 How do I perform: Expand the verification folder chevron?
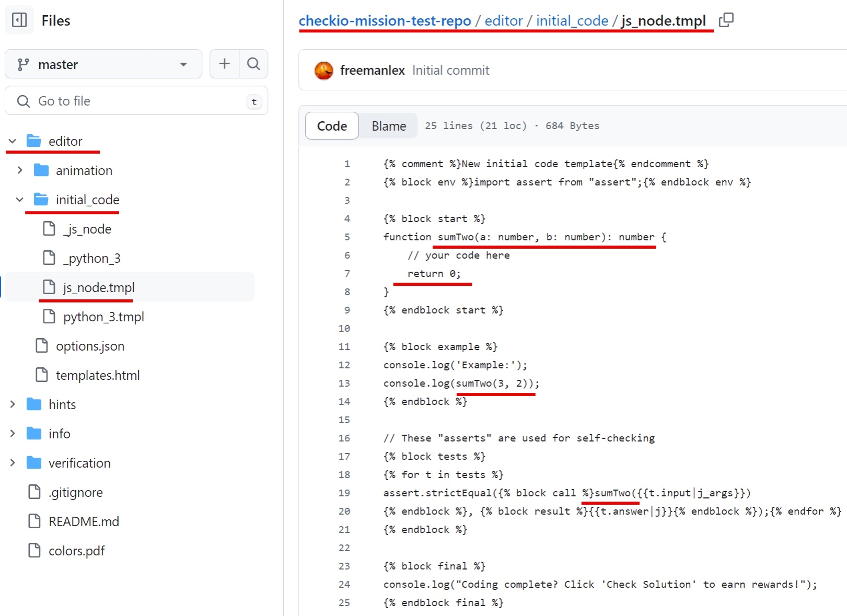[13, 463]
